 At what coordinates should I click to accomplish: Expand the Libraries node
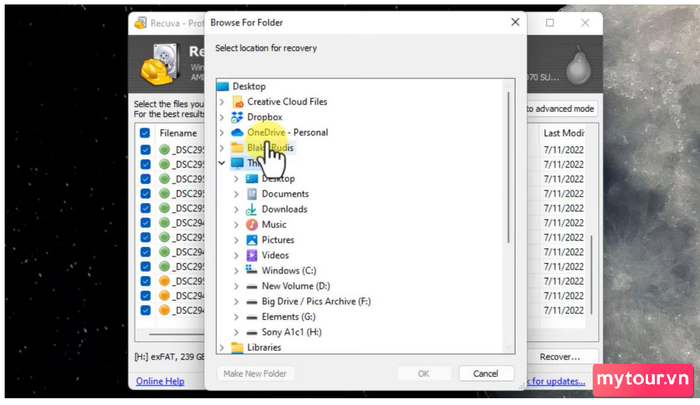222,347
